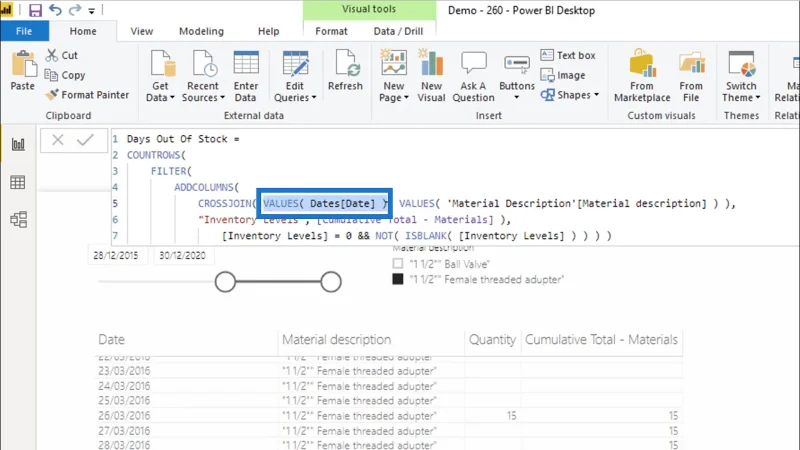800x450 pixels.
Task: Switch to the View ribbon tab
Action: click(x=141, y=31)
